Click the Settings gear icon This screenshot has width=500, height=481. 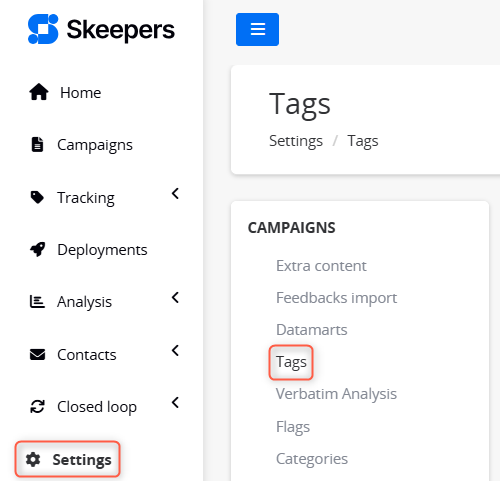pyautogui.click(x=33, y=459)
